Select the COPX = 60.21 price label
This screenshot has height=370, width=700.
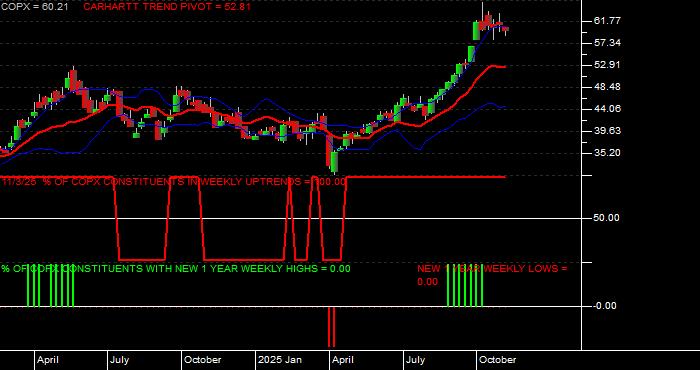[x=35, y=7]
